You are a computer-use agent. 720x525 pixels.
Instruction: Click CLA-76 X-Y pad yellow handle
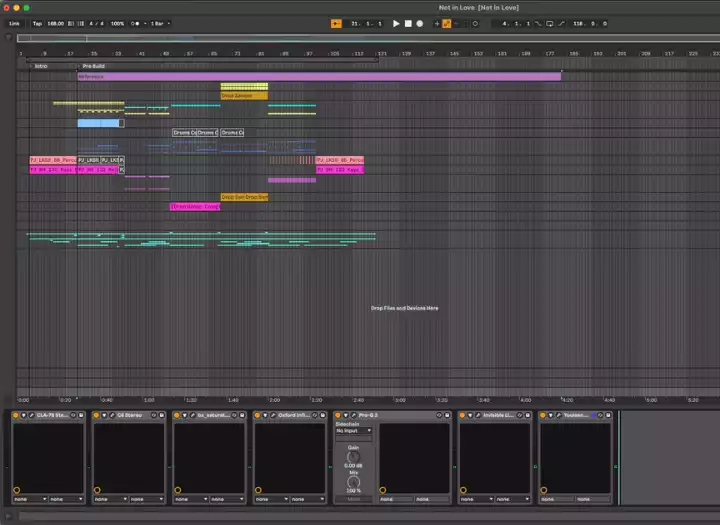point(17,490)
